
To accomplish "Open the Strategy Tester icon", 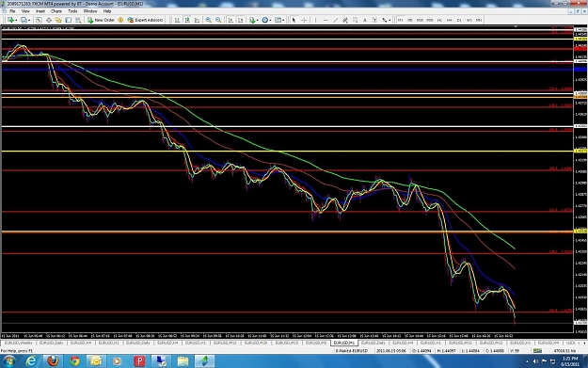I will [78, 20].
